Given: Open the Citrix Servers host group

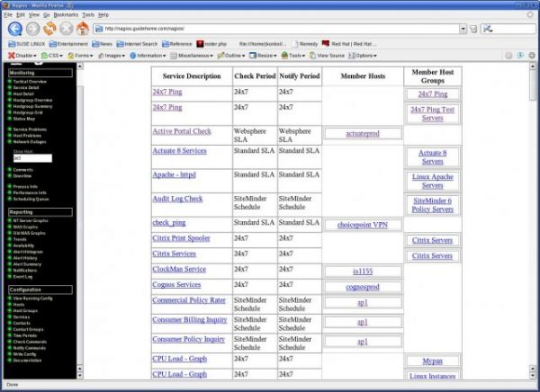Looking at the screenshot, I should pyautogui.click(x=432, y=240).
